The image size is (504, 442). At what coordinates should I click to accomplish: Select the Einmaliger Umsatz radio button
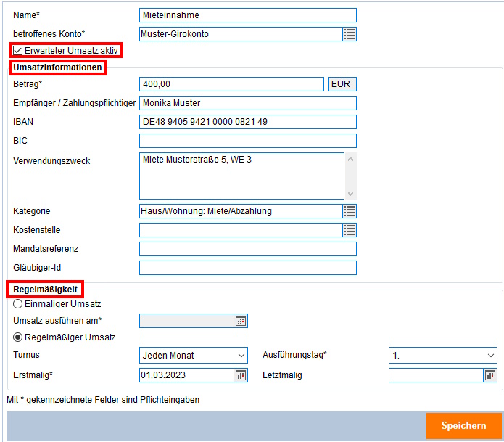coord(18,304)
